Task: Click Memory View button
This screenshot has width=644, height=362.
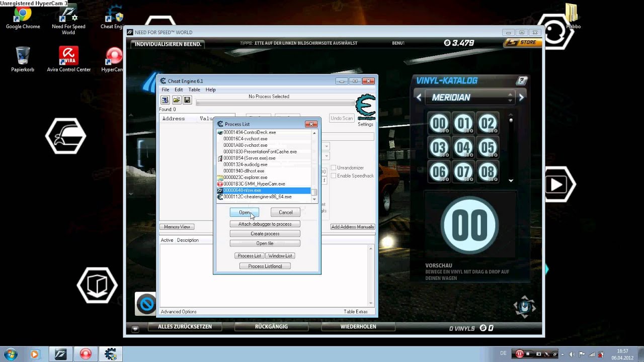Action: tap(177, 227)
